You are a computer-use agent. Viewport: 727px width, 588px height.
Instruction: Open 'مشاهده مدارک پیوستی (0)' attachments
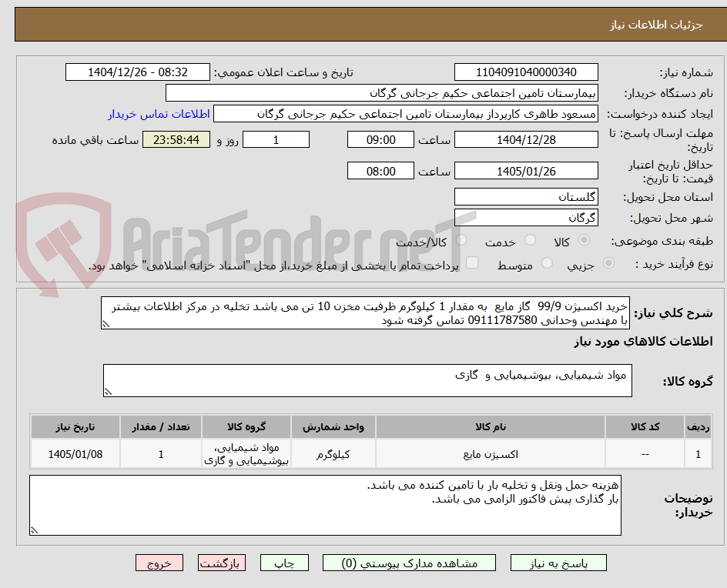click(409, 563)
